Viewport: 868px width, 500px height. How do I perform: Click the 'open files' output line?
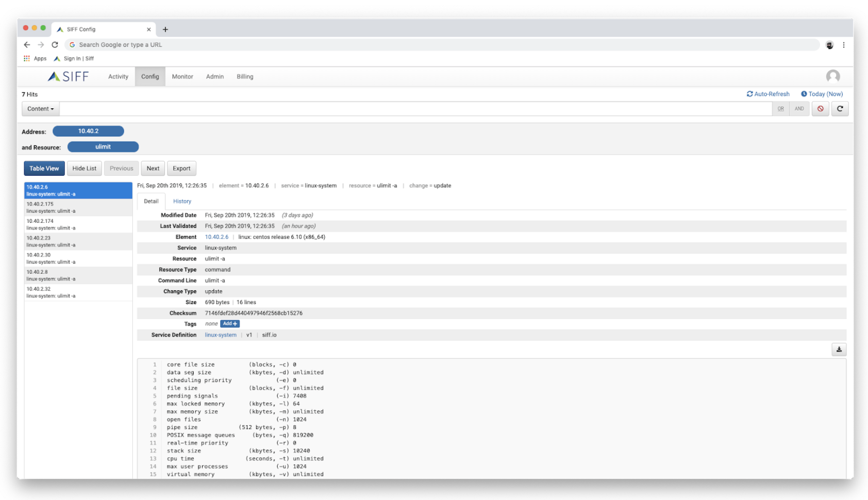(x=237, y=420)
